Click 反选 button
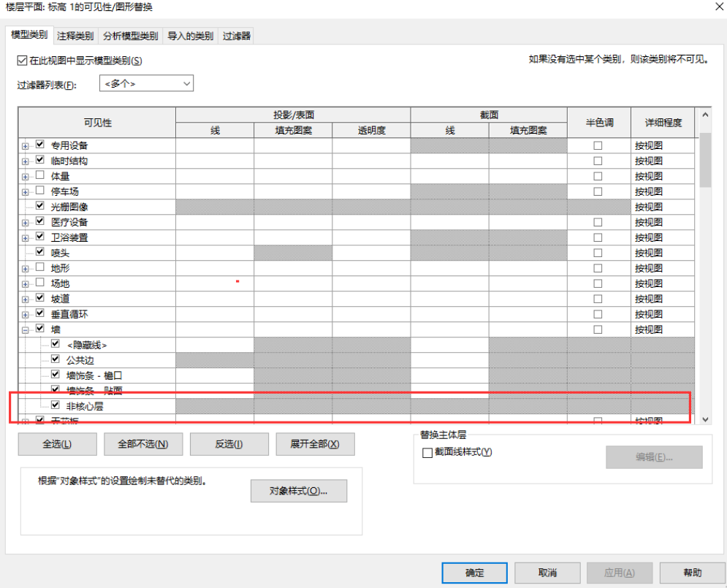Image resolution: width=727 pixels, height=588 pixels. click(x=229, y=444)
